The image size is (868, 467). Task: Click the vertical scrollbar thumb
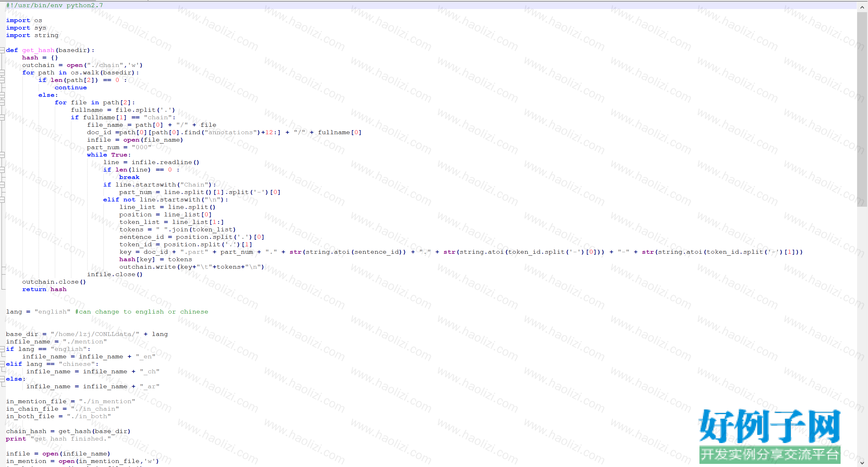(x=862, y=109)
